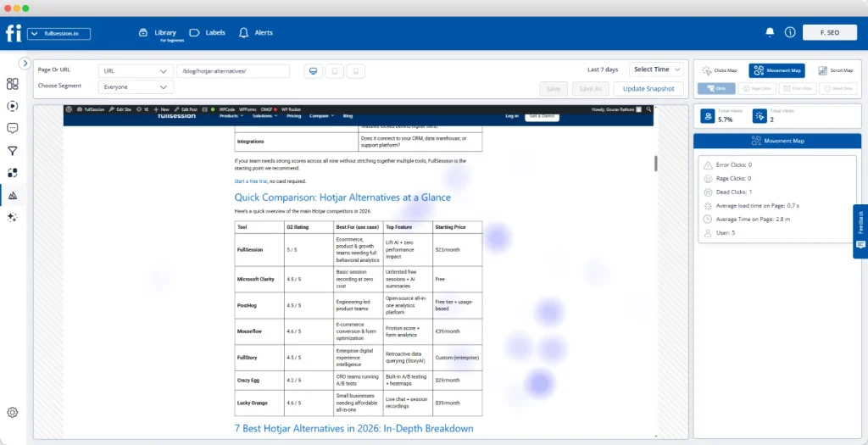Open the F. SEO account button

pyautogui.click(x=829, y=33)
